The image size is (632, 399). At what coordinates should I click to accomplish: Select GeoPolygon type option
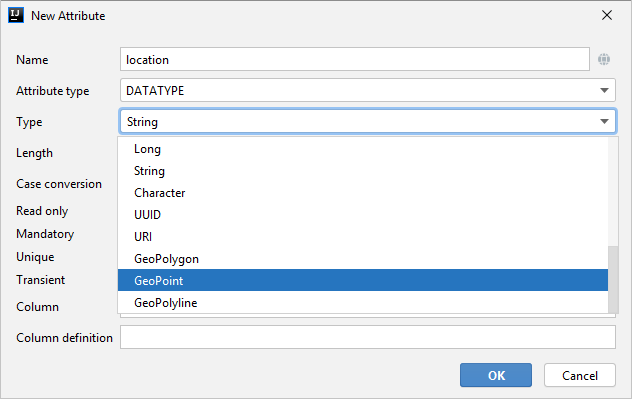[x=363, y=259]
